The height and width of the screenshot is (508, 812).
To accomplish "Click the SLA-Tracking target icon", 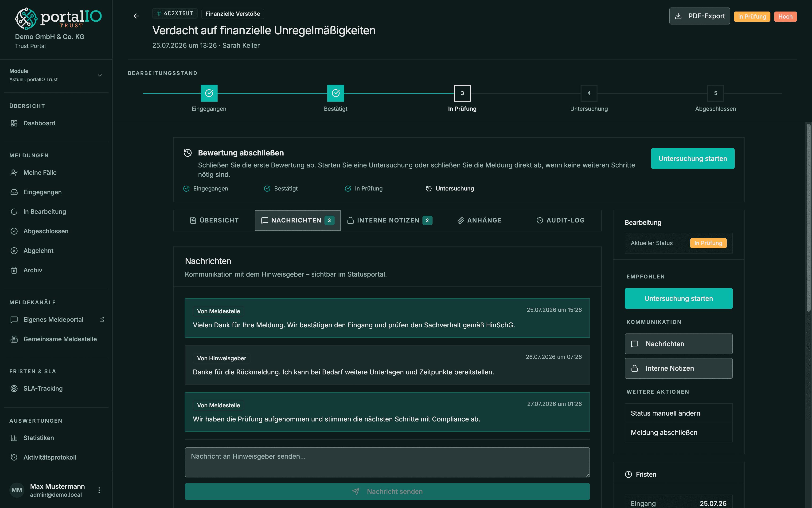I will pos(14,388).
